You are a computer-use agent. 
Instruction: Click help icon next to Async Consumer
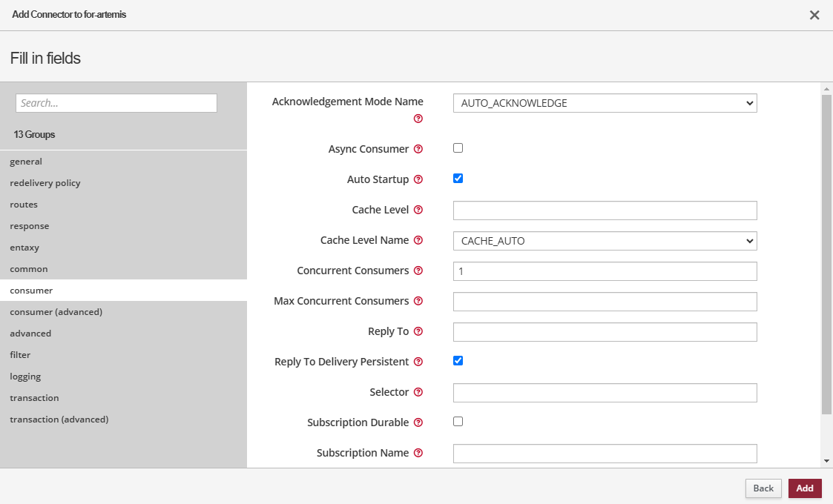418,149
